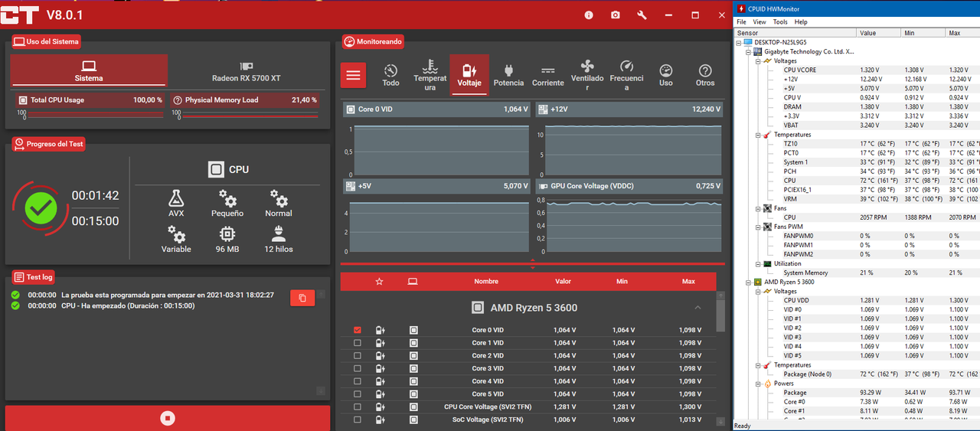Viewport: 980px width, 431px height.
Task: Open the Potencia monitoring tab
Action: coord(508,74)
